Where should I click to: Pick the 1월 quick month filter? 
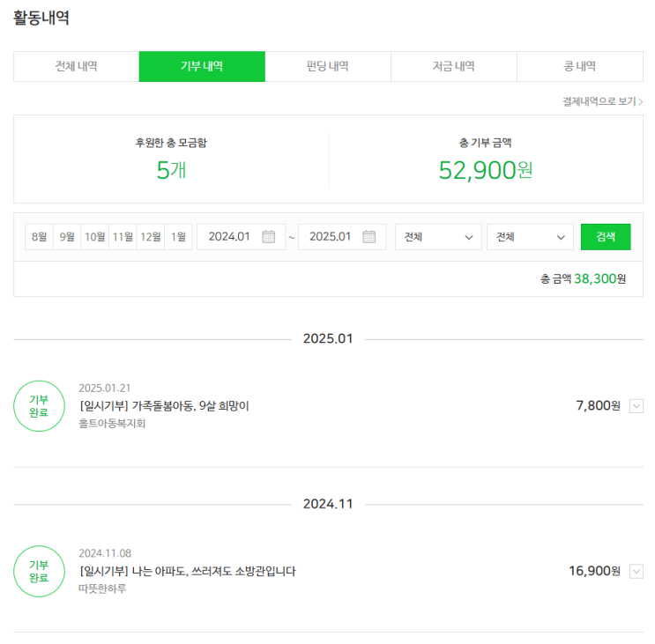[178, 237]
